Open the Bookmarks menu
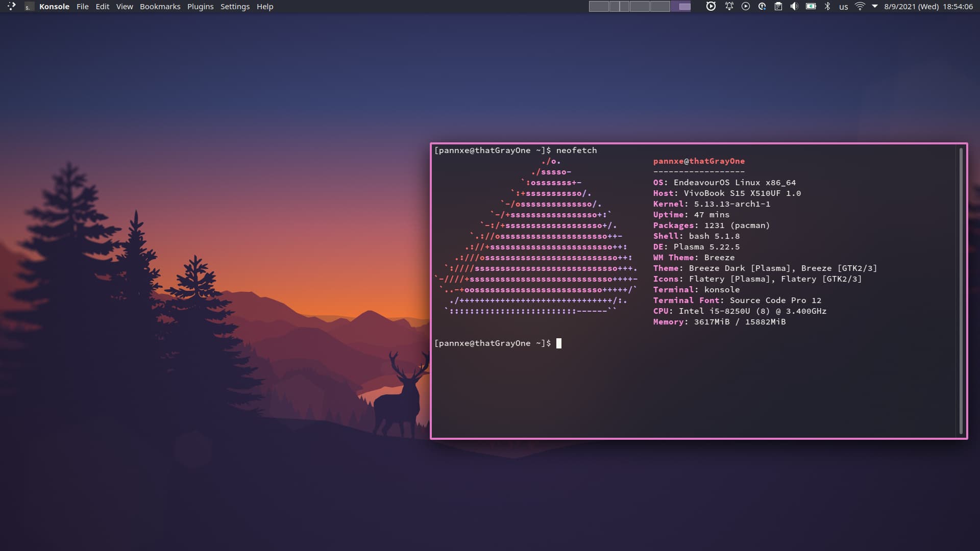The image size is (980, 551). [x=160, y=7]
